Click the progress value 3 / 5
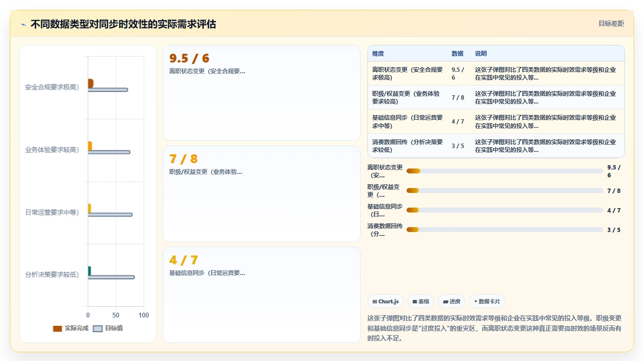The height and width of the screenshot is (361, 644). tap(614, 230)
